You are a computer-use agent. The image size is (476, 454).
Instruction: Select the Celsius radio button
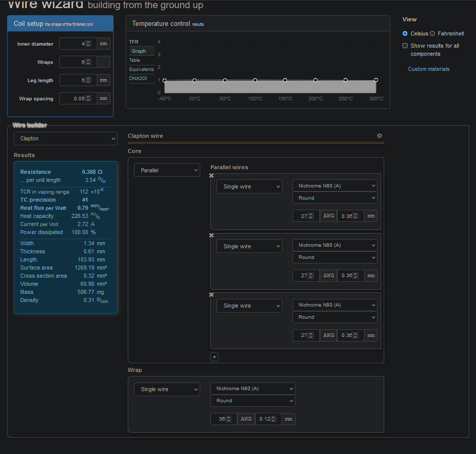(405, 33)
